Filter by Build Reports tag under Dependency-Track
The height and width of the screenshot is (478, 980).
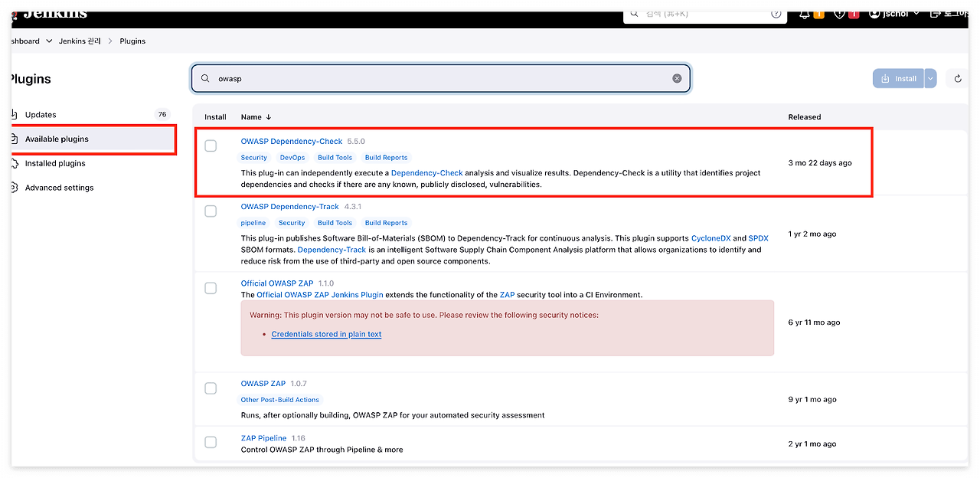coord(386,223)
